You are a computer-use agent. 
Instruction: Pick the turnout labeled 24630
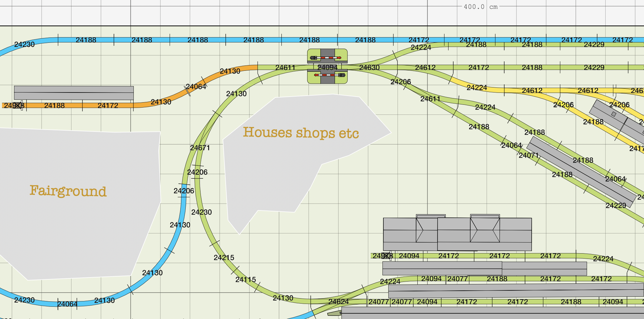coord(370,68)
